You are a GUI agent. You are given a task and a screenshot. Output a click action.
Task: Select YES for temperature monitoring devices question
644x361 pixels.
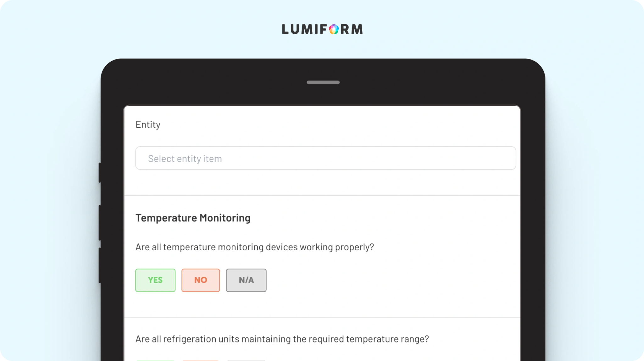tap(155, 280)
